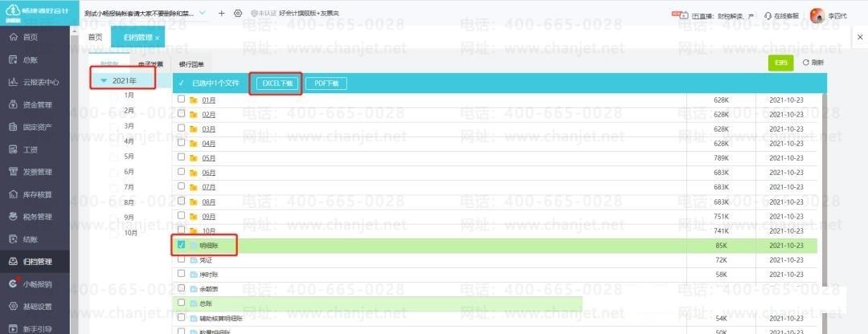This screenshot has width=868, height=334.
Task: Click the 刷新 refresh button
Action: (x=813, y=63)
